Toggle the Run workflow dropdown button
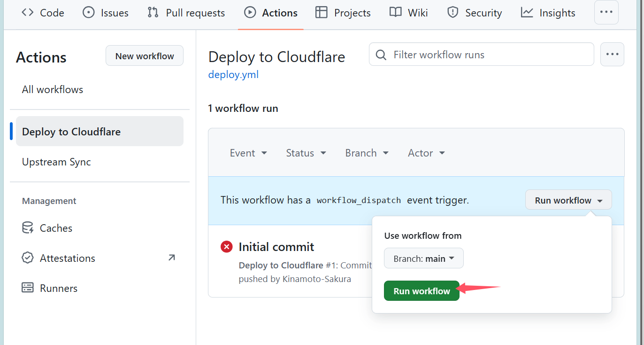 (x=568, y=200)
